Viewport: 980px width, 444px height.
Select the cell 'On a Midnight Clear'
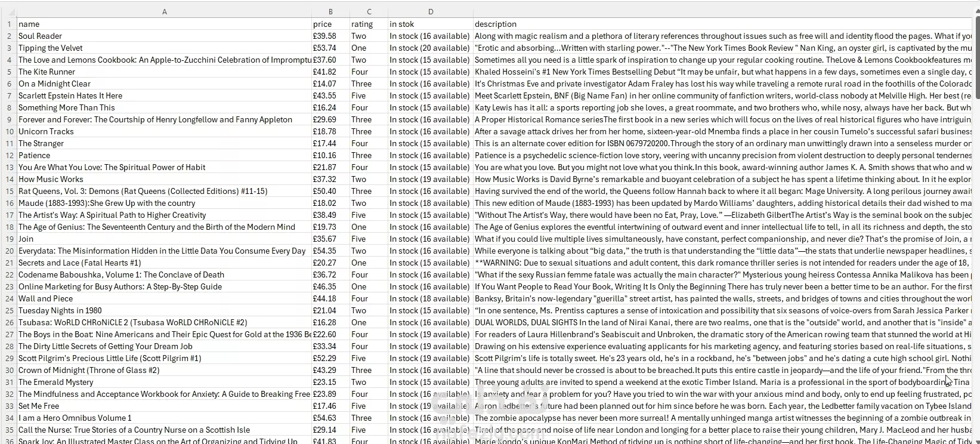pyautogui.click(x=164, y=84)
